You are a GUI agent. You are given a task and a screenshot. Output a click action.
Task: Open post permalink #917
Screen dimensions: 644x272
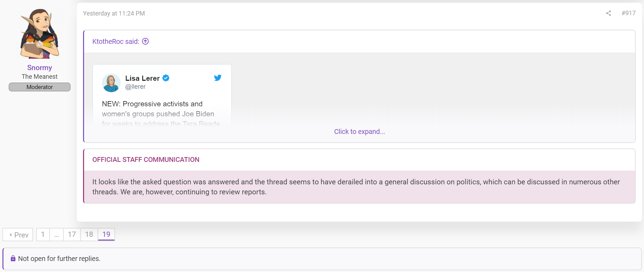(x=628, y=13)
